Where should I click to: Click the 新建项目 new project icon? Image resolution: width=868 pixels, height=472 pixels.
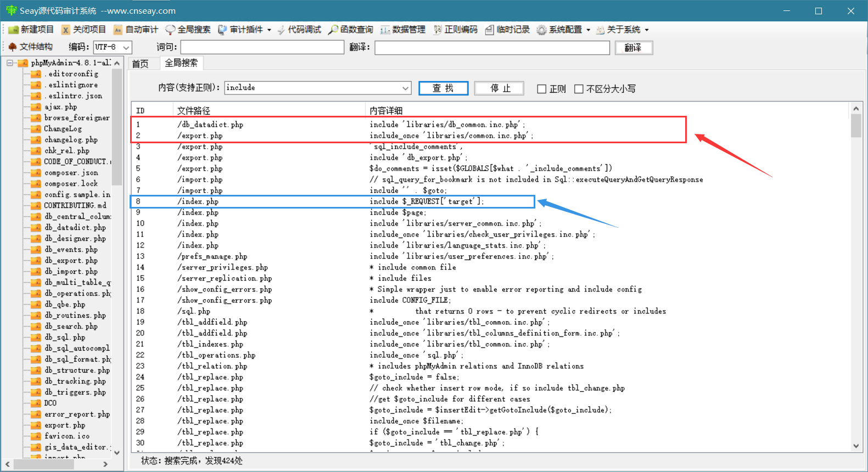coord(14,30)
